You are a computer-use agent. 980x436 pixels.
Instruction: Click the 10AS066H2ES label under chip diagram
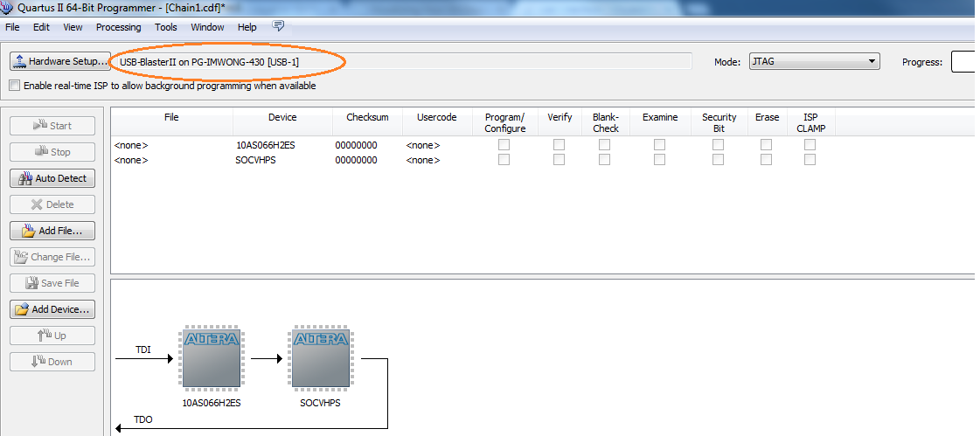(212, 403)
